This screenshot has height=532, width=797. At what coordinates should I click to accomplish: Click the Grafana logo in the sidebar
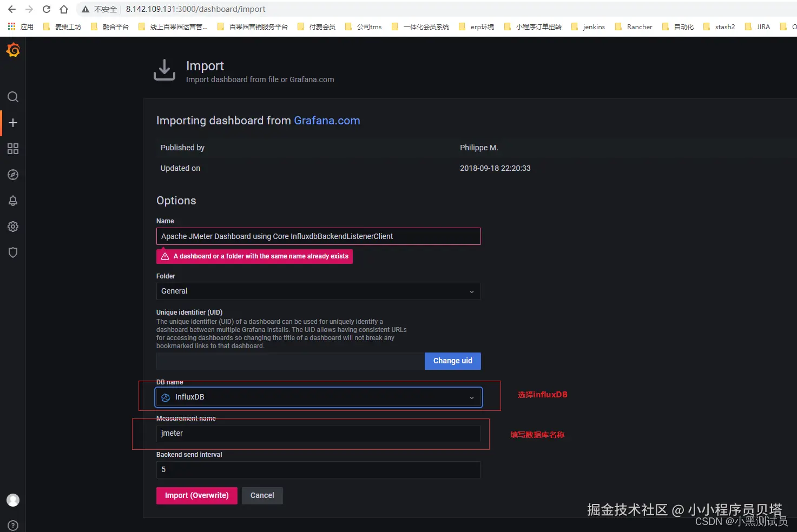pos(13,50)
